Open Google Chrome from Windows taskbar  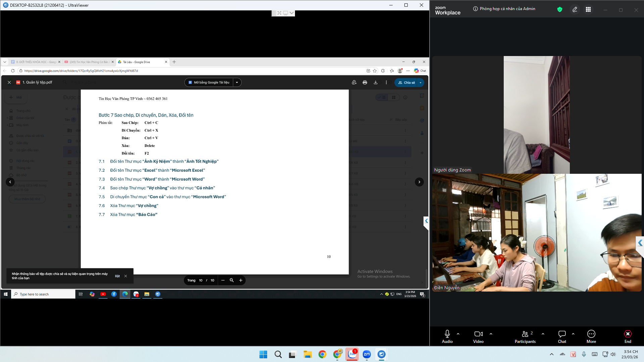[x=322, y=354]
